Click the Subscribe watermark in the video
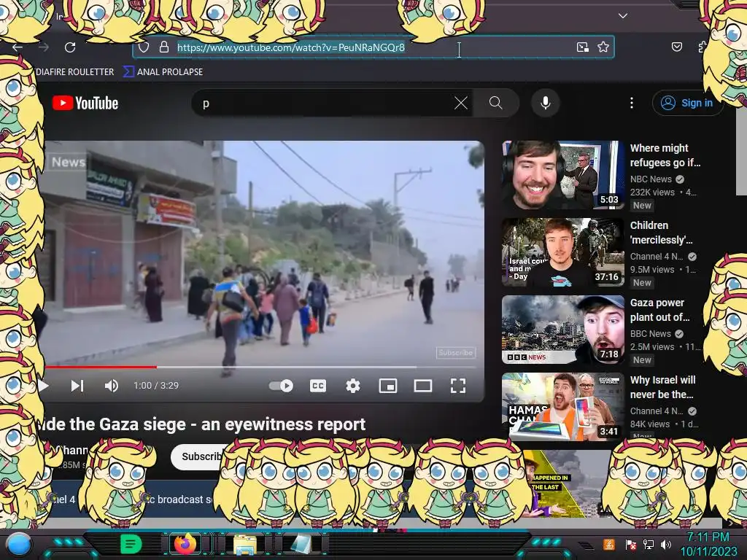The image size is (747, 560). click(455, 352)
